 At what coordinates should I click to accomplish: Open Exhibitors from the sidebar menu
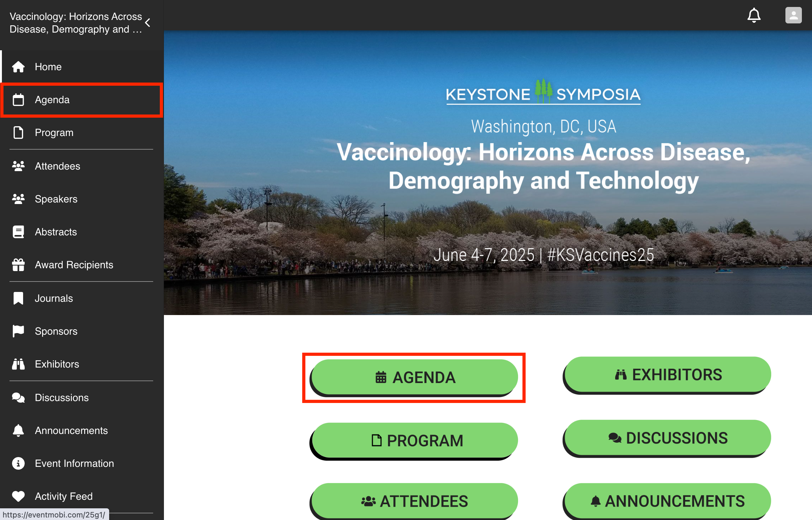pyautogui.click(x=82, y=364)
